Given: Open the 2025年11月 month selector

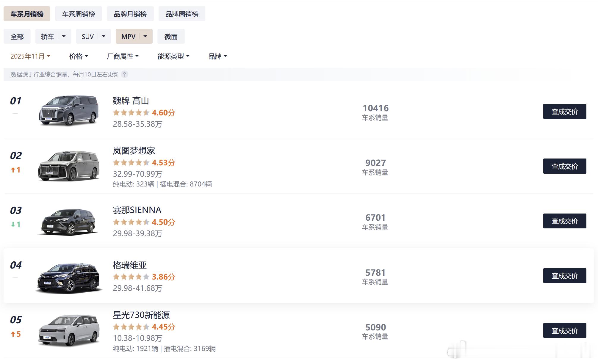Looking at the screenshot, I should pos(30,56).
